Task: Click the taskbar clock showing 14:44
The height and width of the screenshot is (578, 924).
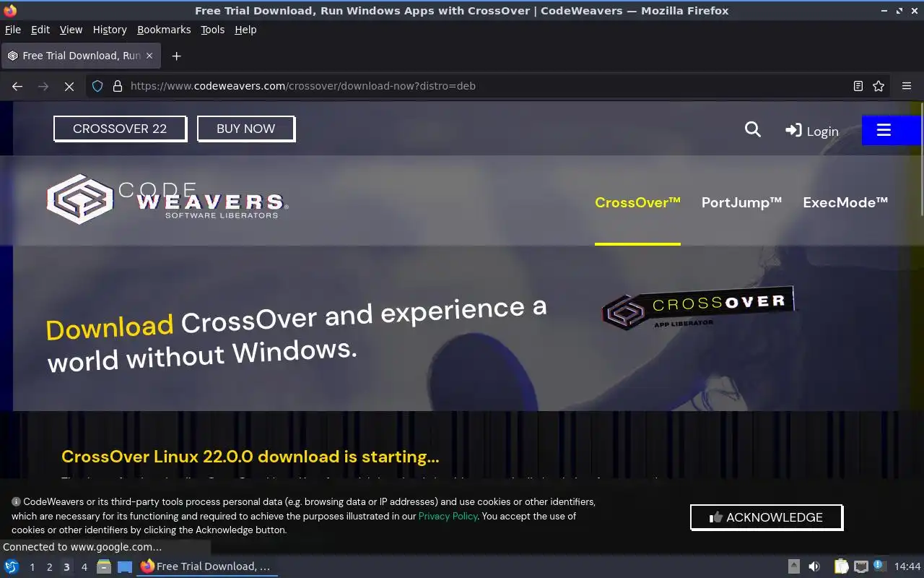Action: pos(907,566)
